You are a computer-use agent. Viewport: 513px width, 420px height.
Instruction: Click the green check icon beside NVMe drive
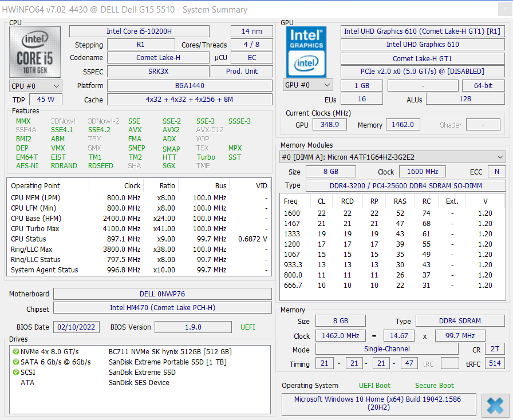pyautogui.click(x=16, y=352)
